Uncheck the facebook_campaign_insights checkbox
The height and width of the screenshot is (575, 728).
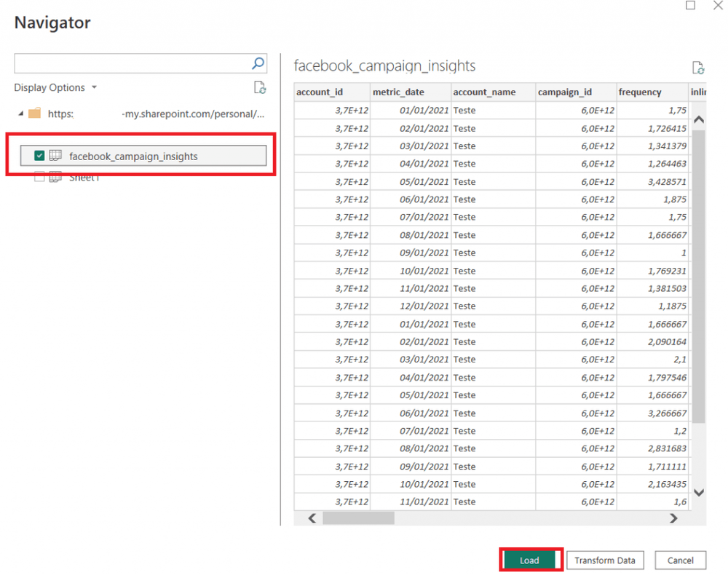[x=39, y=155]
